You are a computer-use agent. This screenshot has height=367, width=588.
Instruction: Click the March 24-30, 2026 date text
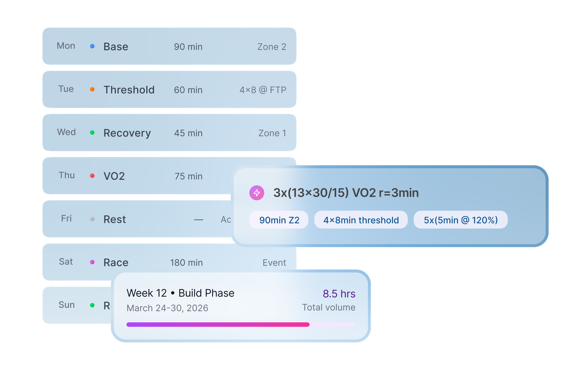click(167, 308)
